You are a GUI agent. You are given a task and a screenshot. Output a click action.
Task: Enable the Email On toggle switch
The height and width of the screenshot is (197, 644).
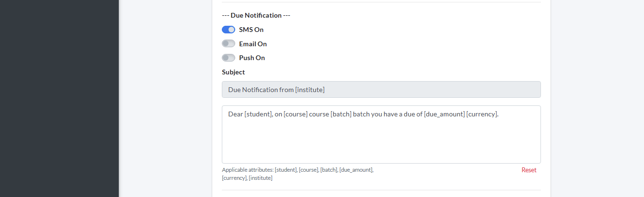pos(229,44)
